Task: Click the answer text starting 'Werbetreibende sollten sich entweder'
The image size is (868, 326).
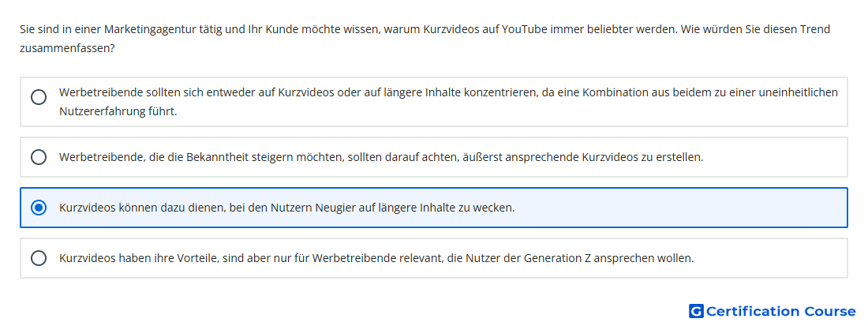Action: 448,102
